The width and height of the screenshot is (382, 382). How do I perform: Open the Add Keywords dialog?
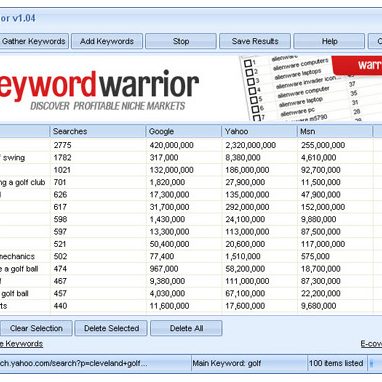pyautogui.click(x=107, y=41)
